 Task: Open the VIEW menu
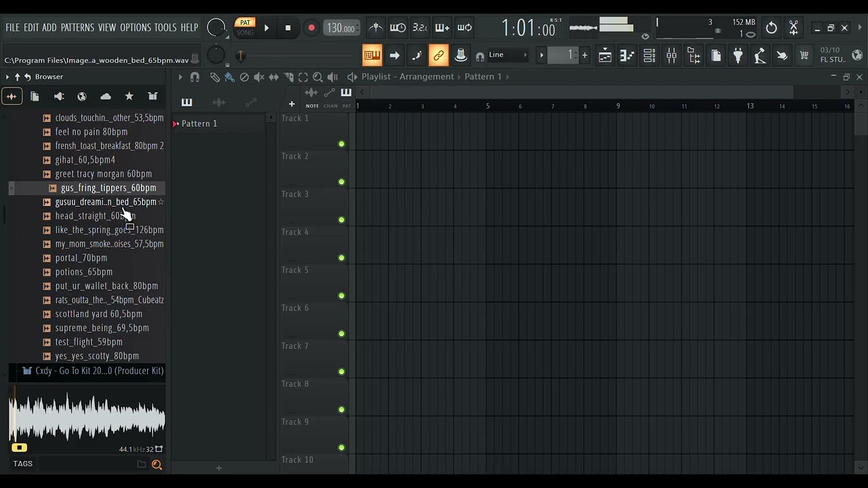(106, 28)
